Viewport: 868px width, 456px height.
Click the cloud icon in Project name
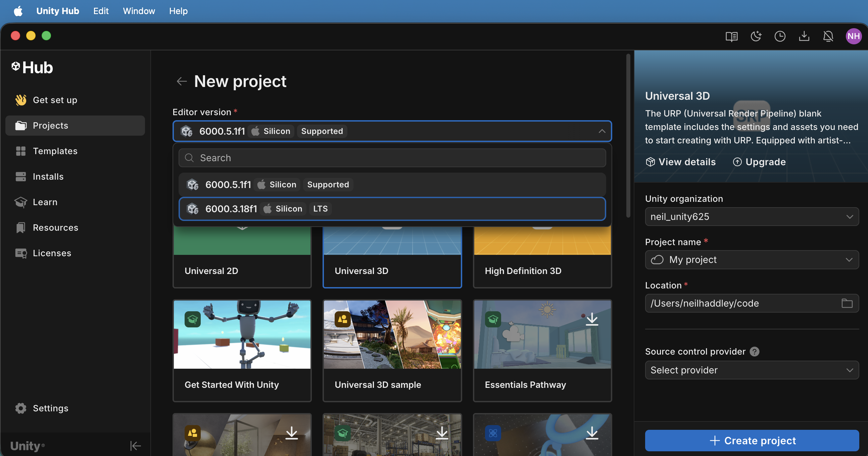point(657,260)
